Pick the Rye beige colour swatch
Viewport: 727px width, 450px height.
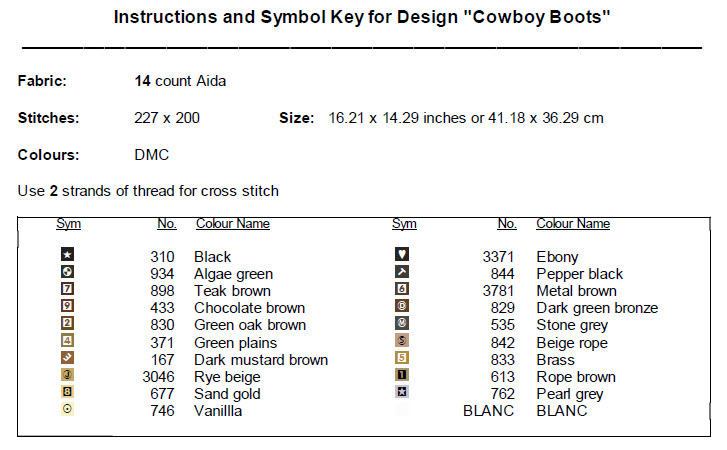[68, 376]
